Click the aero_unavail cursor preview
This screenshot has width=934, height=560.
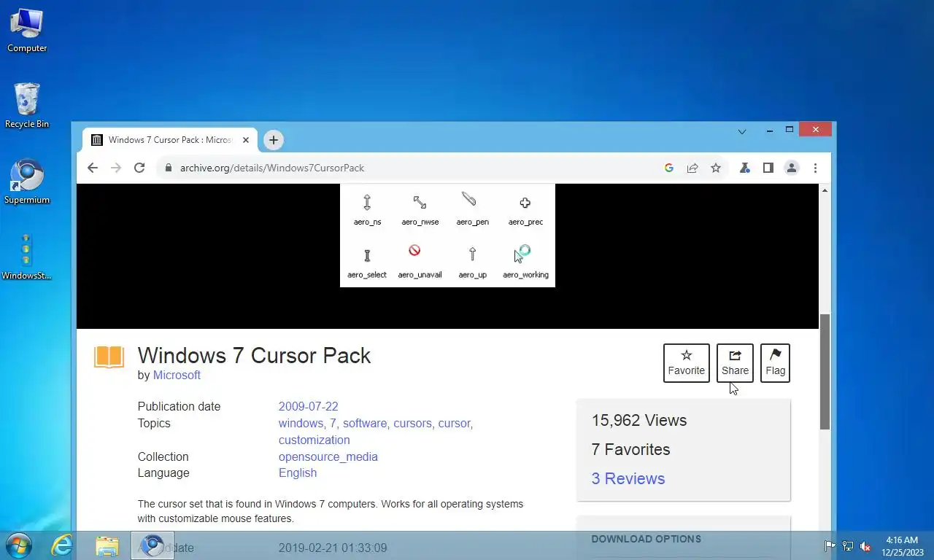[420, 262]
